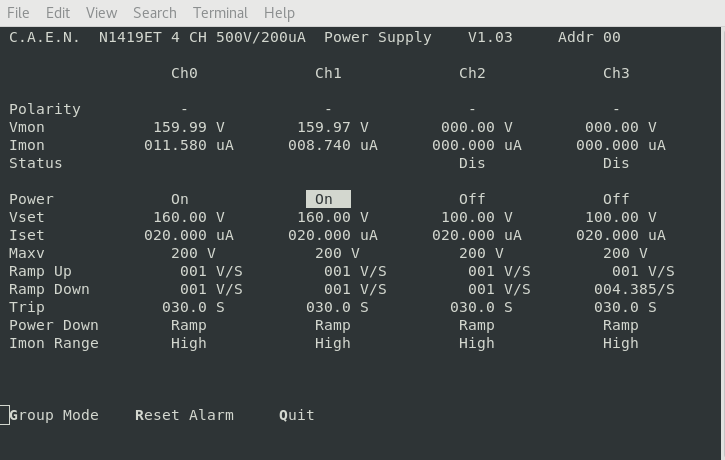Viewport: 725px width, 460px height.
Task: Click the Imon Range row label
Action: pyautogui.click(x=54, y=343)
